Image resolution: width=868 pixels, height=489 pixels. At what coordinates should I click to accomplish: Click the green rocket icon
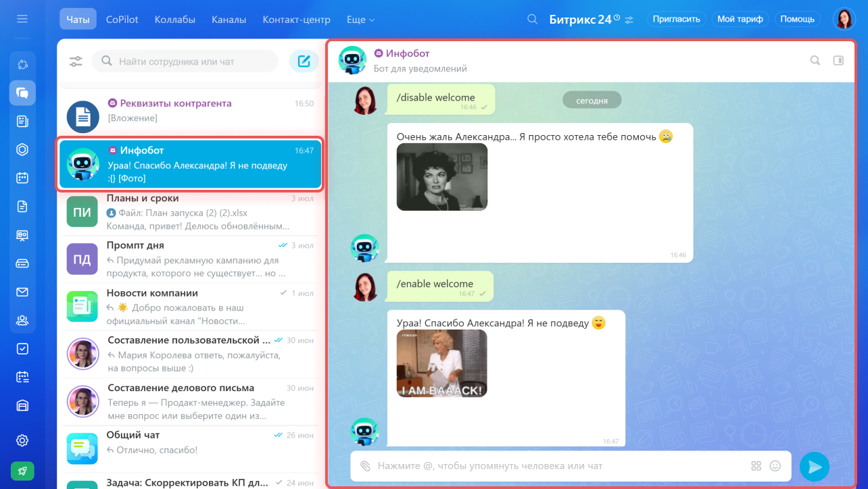pyautogui.click(x=22, y=471)
